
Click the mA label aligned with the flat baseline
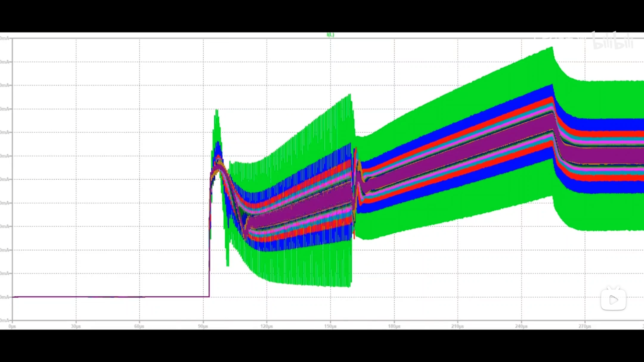[x=5, y=297]
